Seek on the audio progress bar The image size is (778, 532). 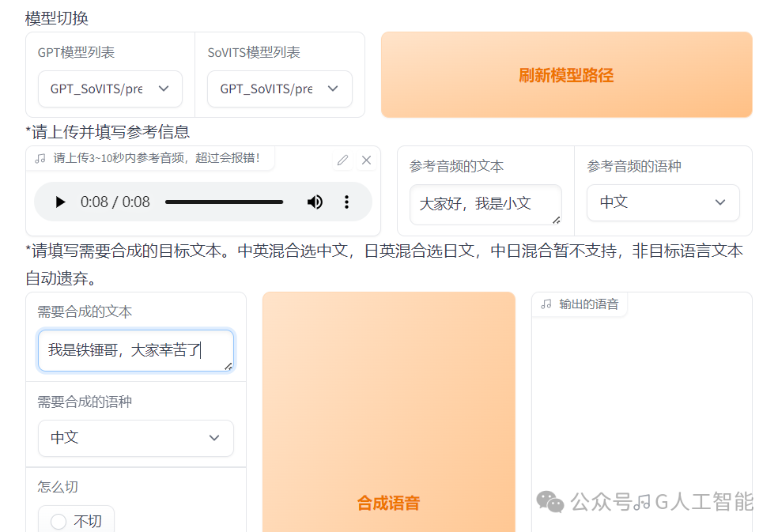coord(225,202)
